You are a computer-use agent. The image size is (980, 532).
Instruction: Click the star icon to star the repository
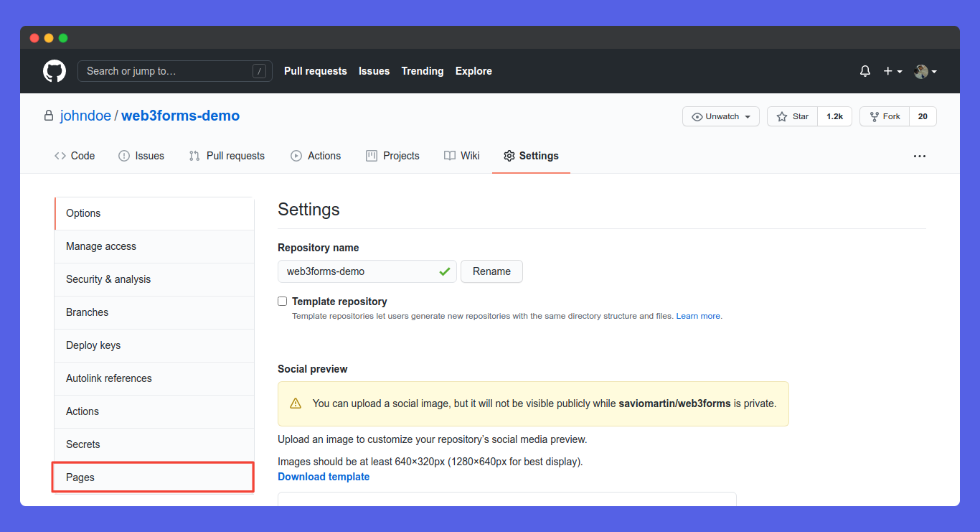pos(782,116)
